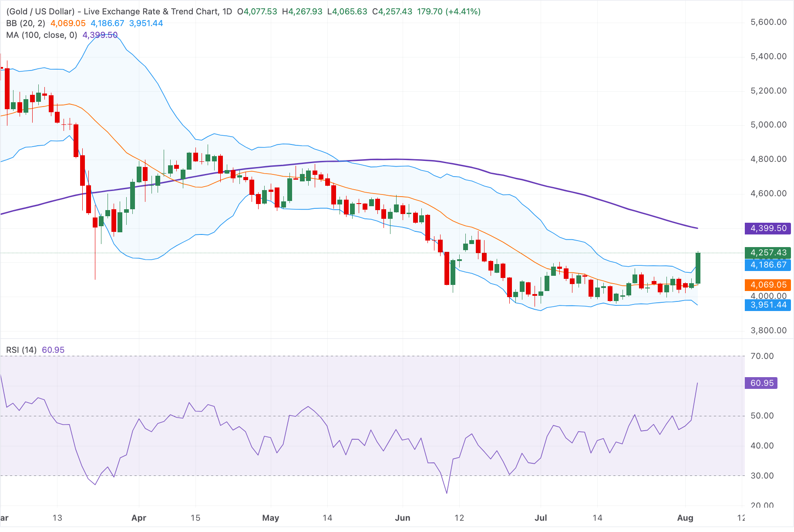The height and width of the screenshot is (532, 794).
Task: Click the blue 3,951.44 price axis tag
Action: click(768, 305)
